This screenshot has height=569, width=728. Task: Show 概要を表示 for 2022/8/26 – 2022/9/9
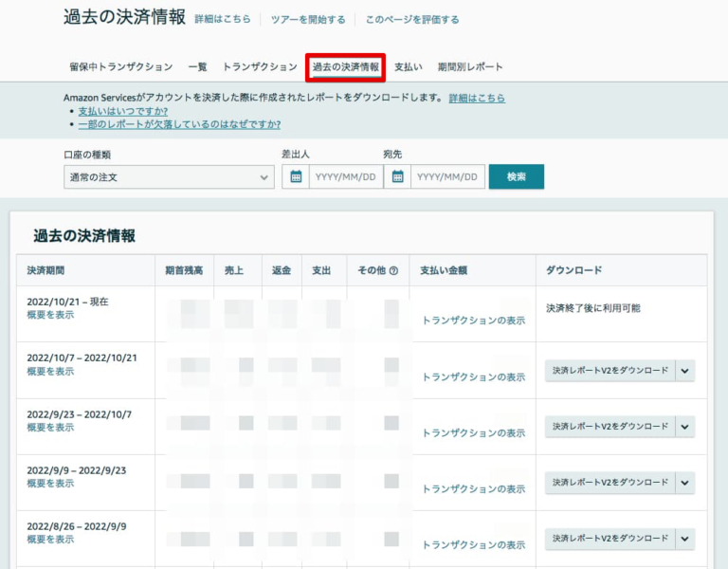50,540
